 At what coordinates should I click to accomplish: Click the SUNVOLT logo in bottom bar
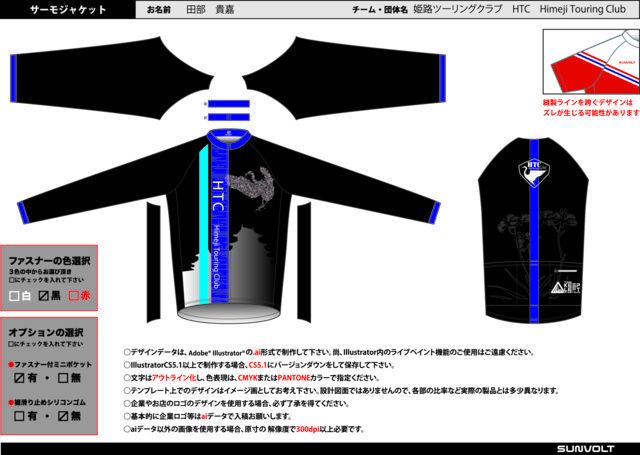[598, 448]
